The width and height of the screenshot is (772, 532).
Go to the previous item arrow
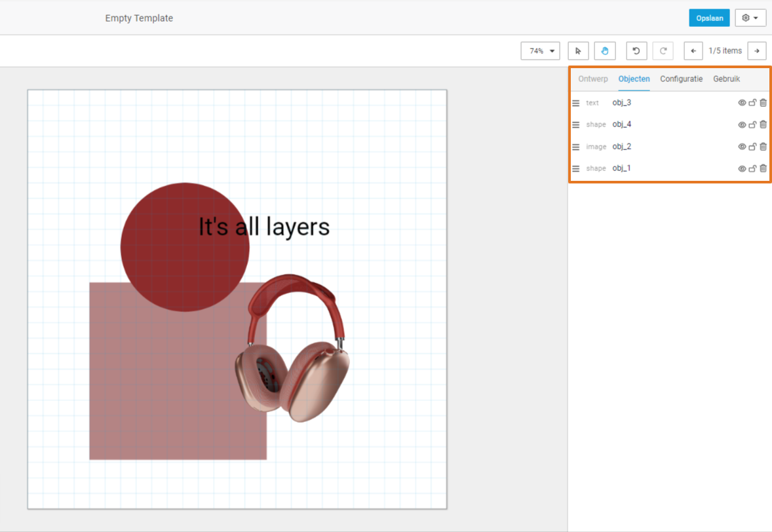[x=693, y=50]
